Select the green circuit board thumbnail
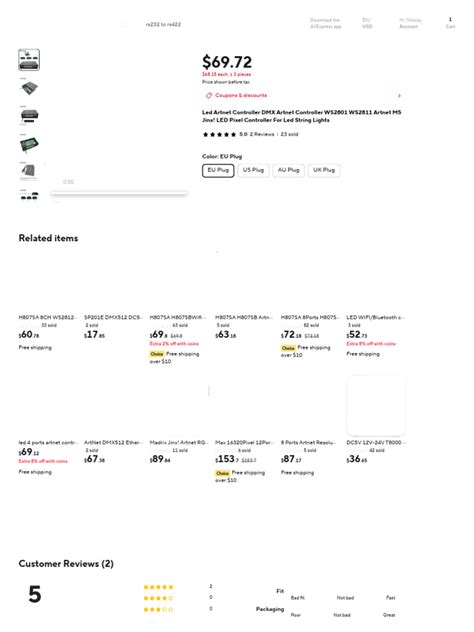The image size is (474, 632). (x=29, y=144)
